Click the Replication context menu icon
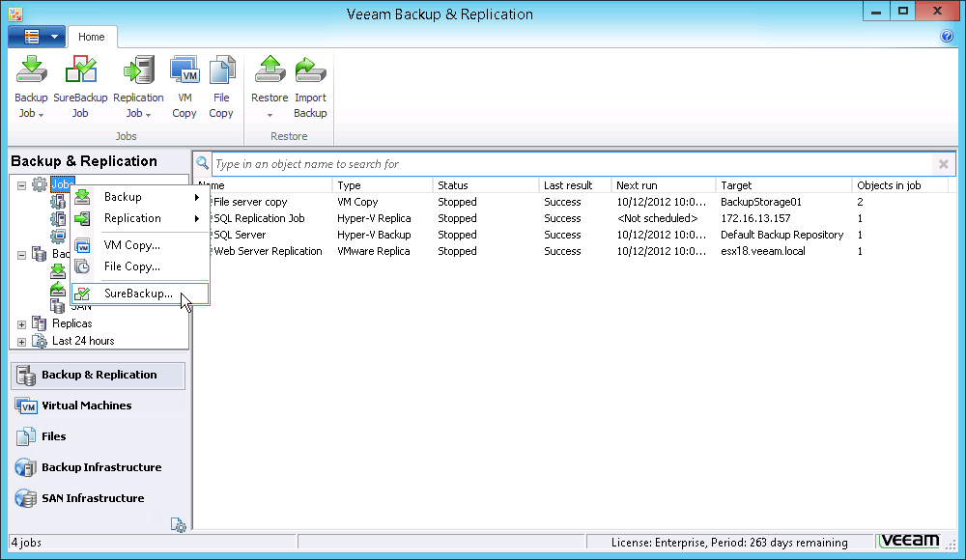Screen dimensions: 966x560 (82, 219)
